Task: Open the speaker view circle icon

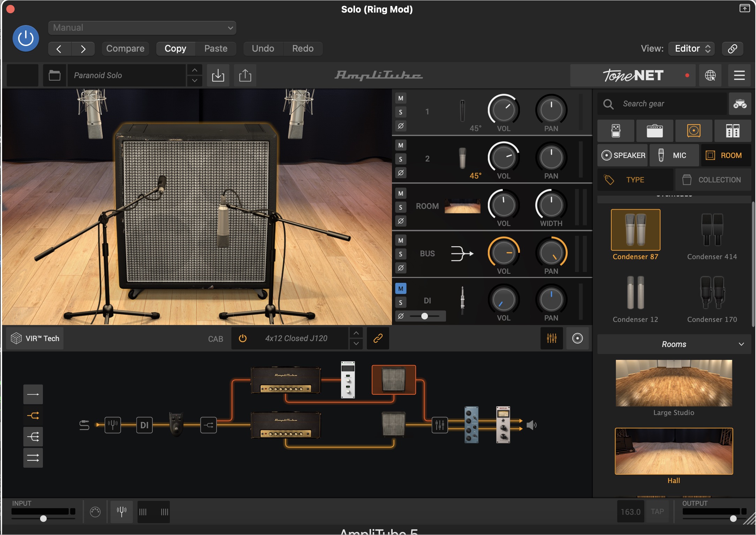Action: 577,338
